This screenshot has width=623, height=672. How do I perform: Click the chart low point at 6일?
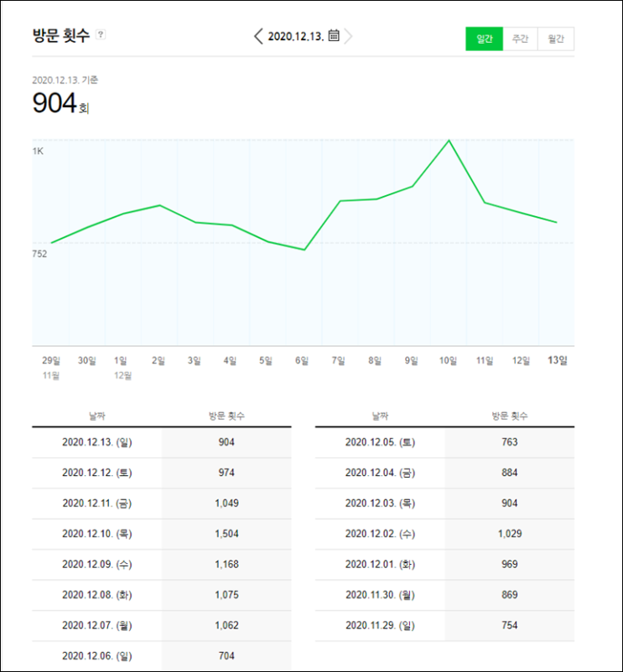(304, 250)
